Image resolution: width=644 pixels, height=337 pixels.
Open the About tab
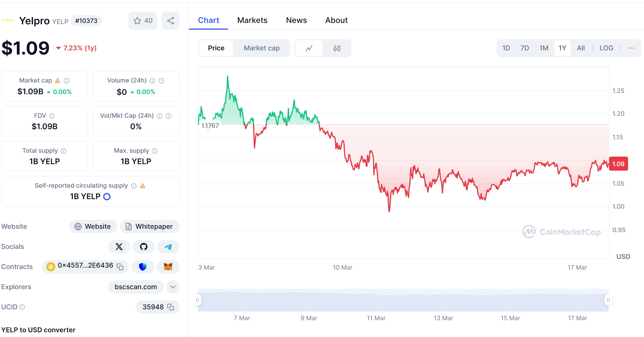[x=336, y=20]
